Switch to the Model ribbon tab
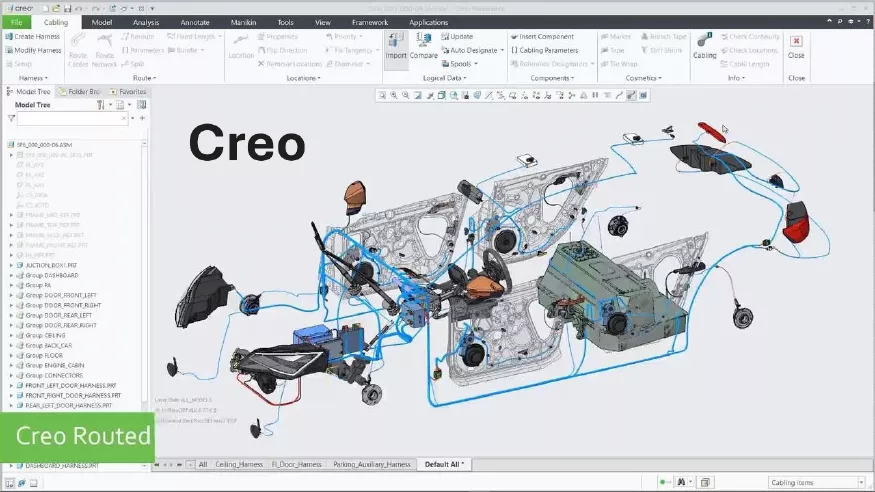Screen dimensions: 875x492 coord(102,22)
